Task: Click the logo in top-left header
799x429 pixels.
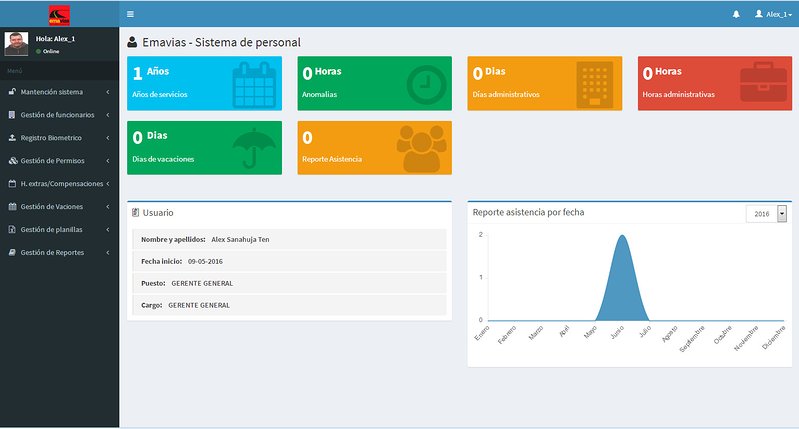Action: click(x=59, y=14)
